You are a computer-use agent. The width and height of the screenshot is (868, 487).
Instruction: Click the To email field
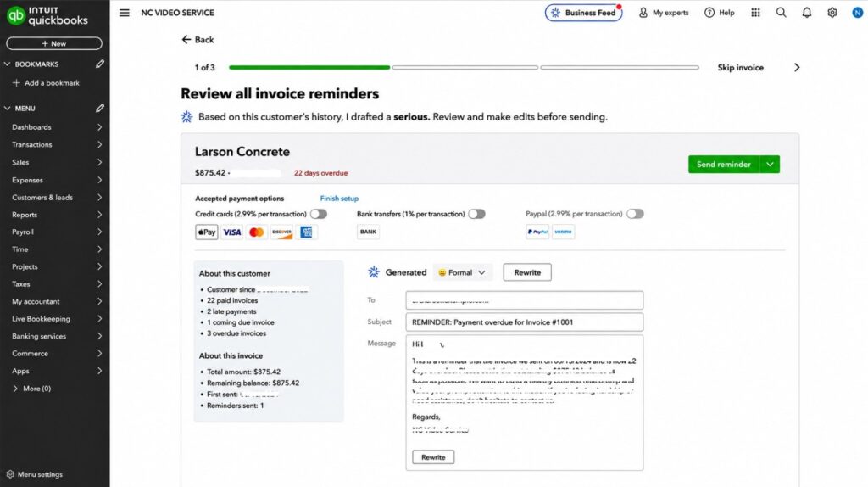(x=524, y=300)
